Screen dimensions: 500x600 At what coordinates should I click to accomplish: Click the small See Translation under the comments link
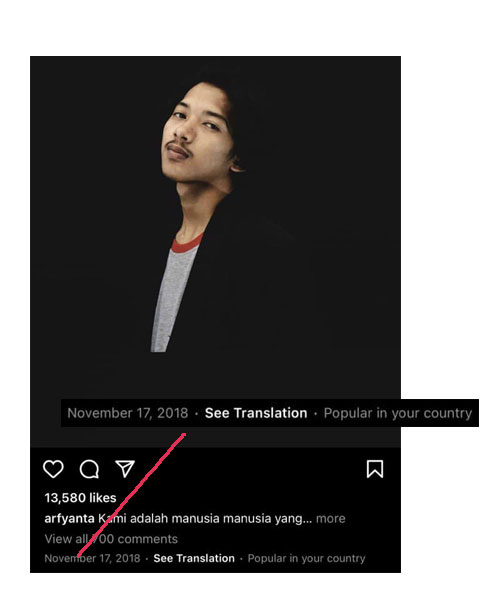[194, 558]
